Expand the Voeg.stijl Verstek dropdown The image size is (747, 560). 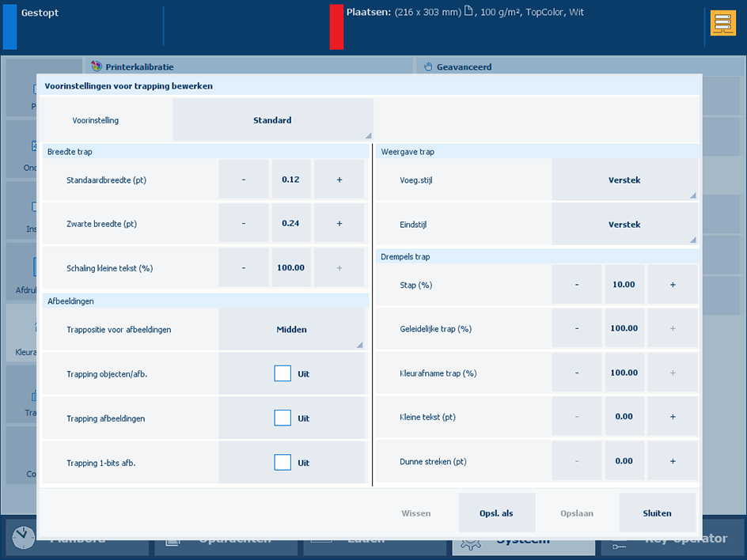[x=624, y=180]
